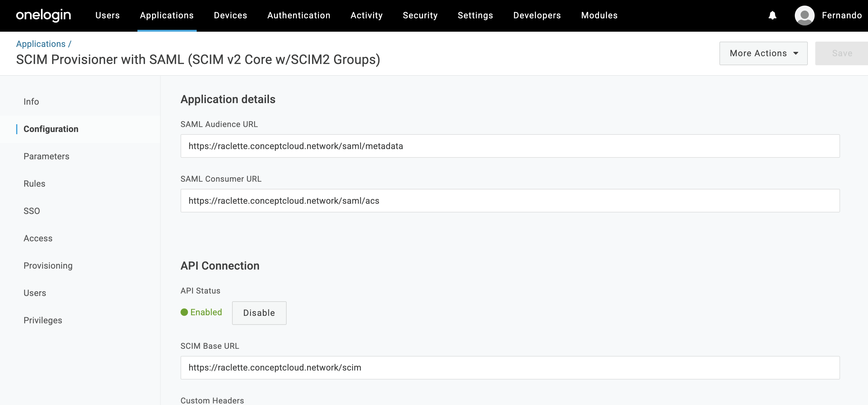The image size is (868, 405).
Task: Switch to the Devices section
Action: click(230, 16)
